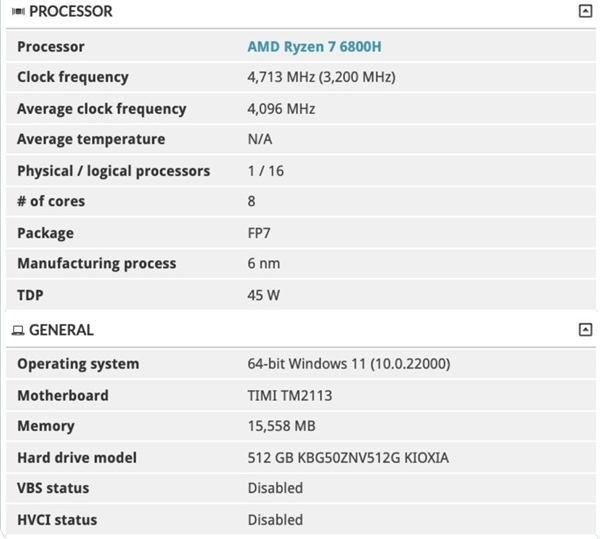Screen dimensions: 600x539
Task: Click the laptop icon beside GENERAL
Action: click(18, 330)
